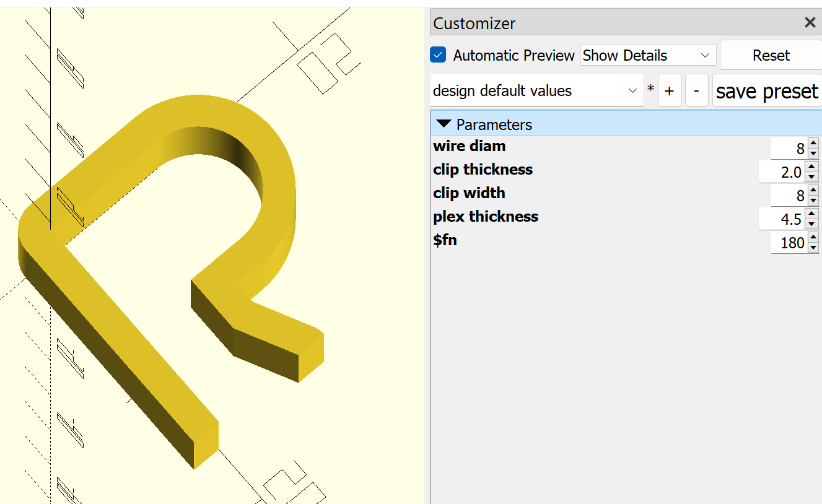Decrease wire diam using its down arrow
This screenshot has width=822, height=504.
tap(812, 152)
